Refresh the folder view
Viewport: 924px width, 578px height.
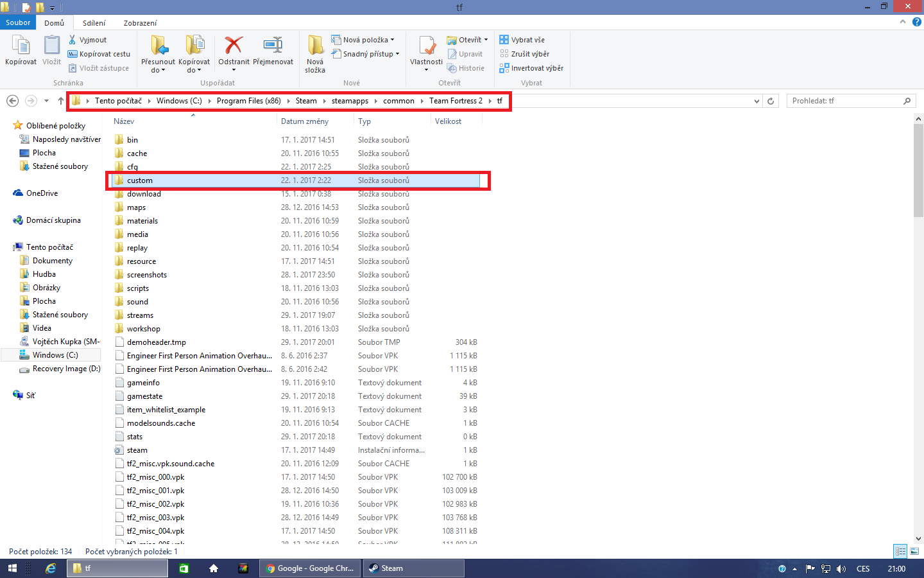[771, 101]
